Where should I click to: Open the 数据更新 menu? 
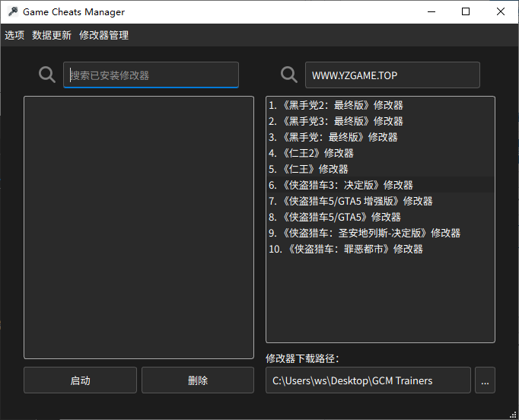click(52, 35)
